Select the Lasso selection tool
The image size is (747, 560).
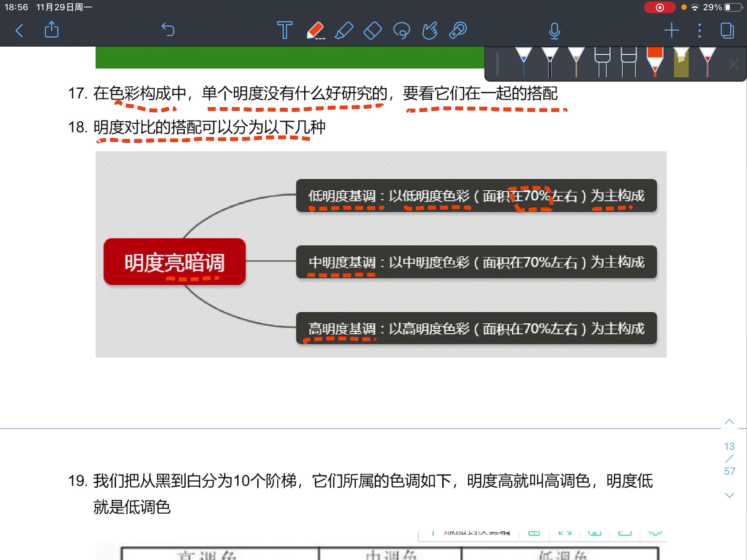click(x=402, y=30)
